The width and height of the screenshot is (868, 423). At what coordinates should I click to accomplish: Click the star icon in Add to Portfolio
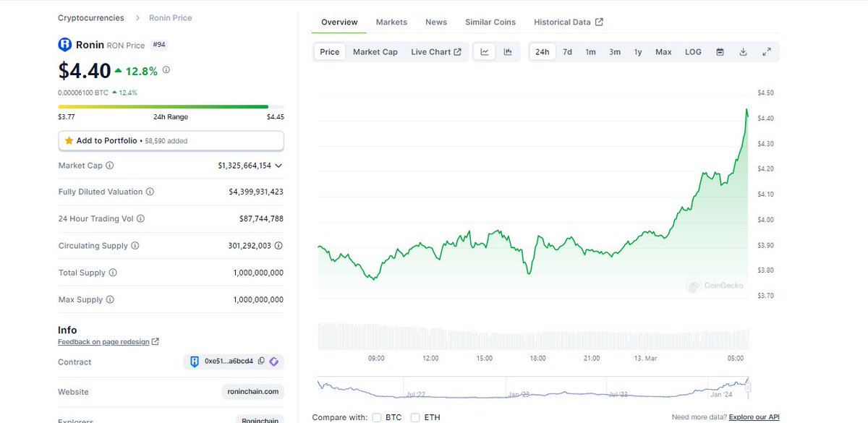(x=69, y=141)
